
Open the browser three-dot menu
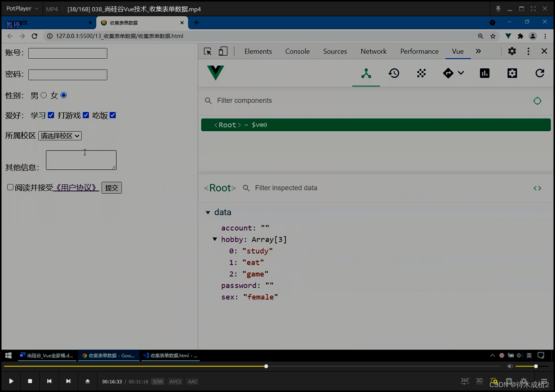(x=545, y=36)
